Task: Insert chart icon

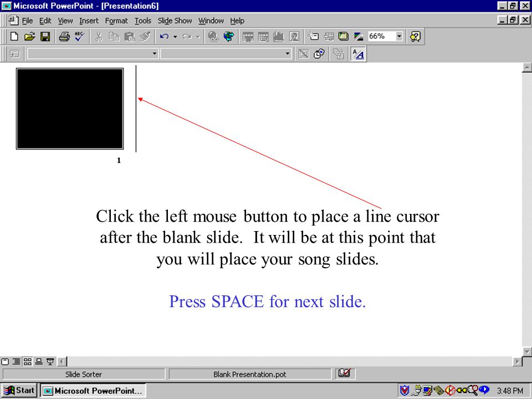Action: click(x=279, y=37)
